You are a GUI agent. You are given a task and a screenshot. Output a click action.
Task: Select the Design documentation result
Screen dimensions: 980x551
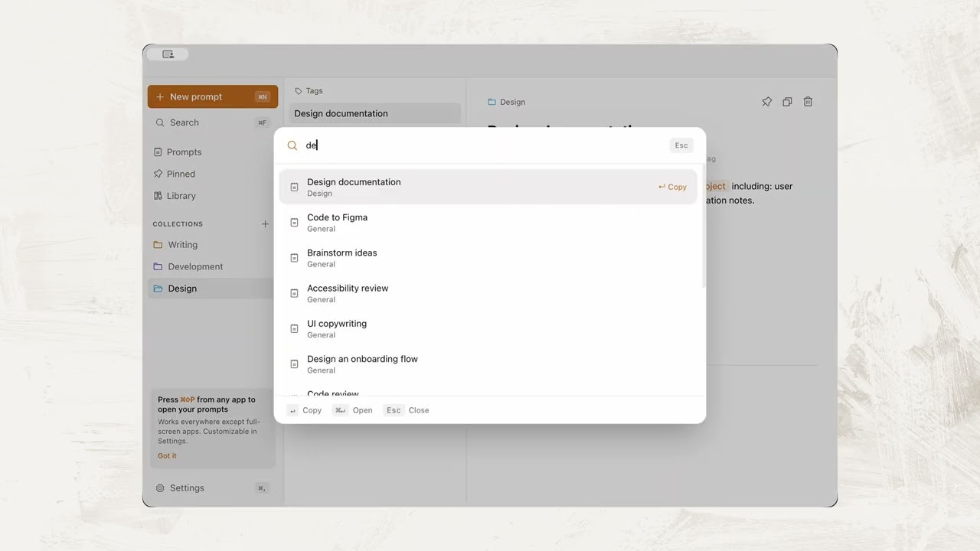tap(488, 187)
